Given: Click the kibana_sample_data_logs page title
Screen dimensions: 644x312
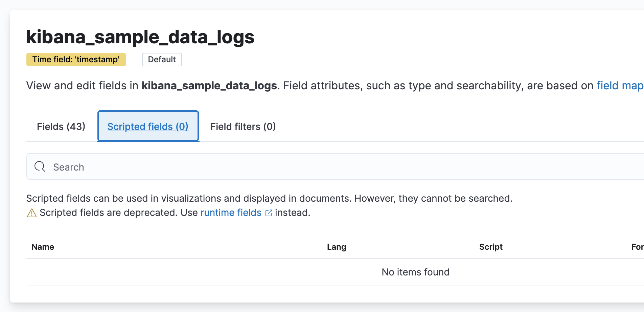Looking at the screenshot, I should [x=140, y=37].
